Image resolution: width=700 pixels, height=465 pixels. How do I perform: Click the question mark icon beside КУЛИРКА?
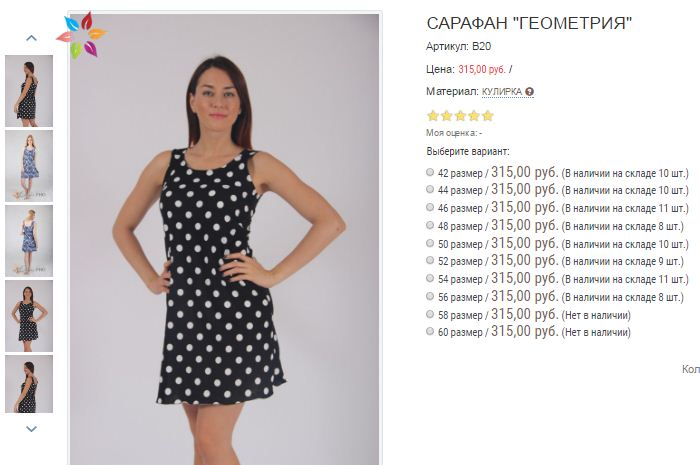[x=529, y=92]
